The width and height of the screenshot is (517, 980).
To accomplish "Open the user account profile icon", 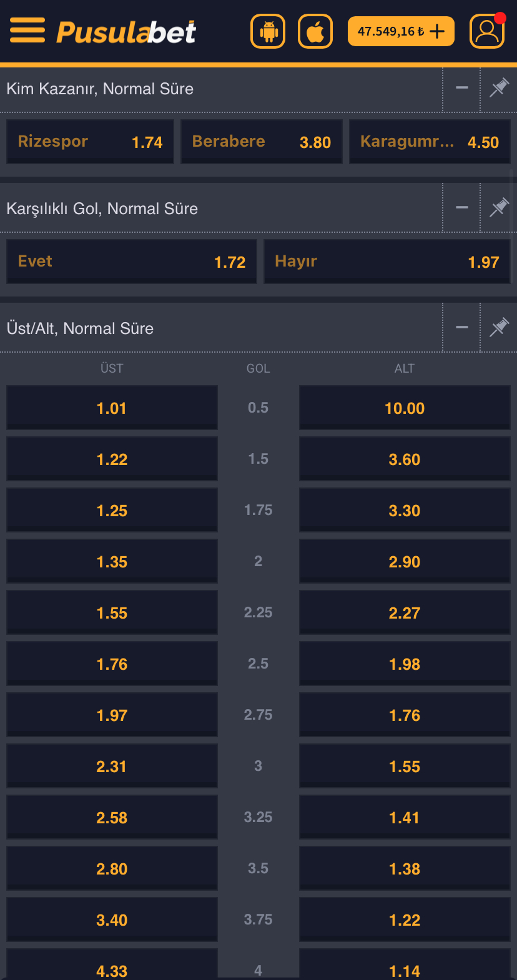I will point(486,31).
